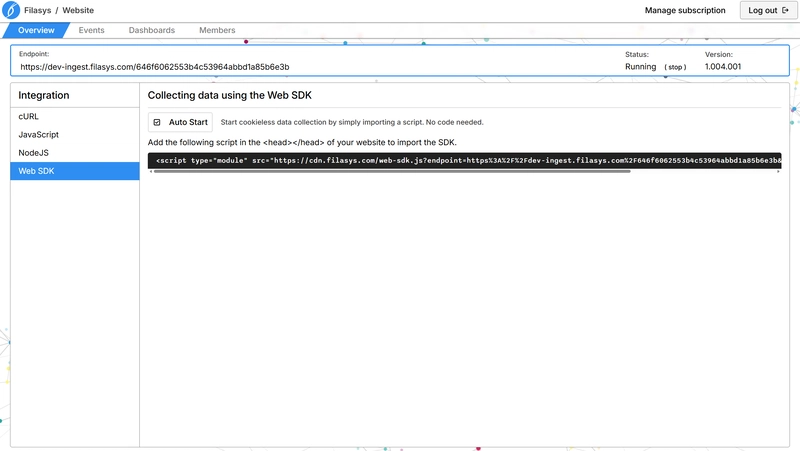
Task: Choose NodeJS integration
Action: point(34,153)
